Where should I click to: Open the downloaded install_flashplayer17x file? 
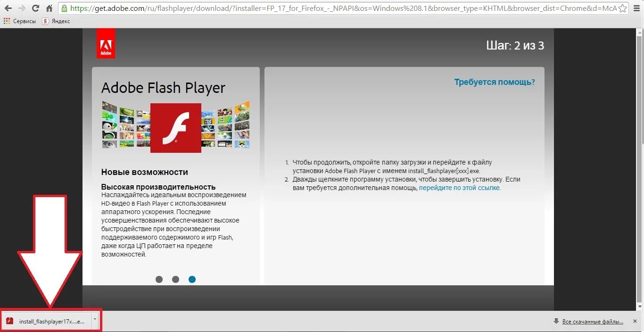point(47,321)
